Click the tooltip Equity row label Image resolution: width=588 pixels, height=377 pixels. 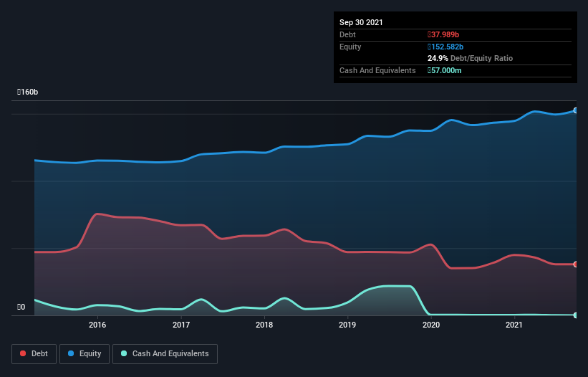point(350,47)
